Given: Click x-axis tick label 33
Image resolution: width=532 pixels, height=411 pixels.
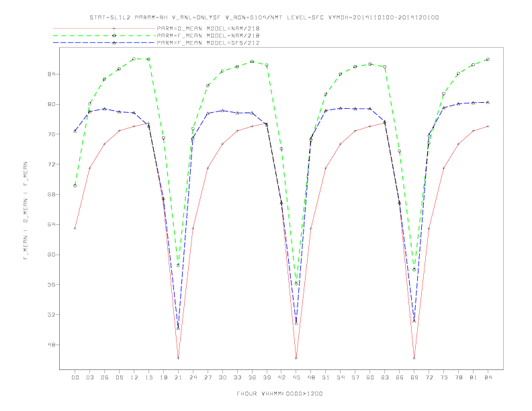Looking at the screenshot, I should (x=237, y=377).
